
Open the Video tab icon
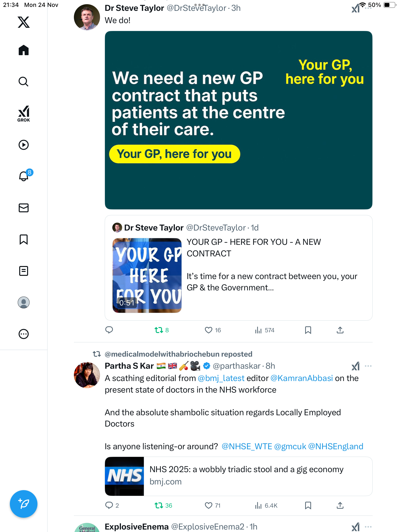click(x=24, y=145)
